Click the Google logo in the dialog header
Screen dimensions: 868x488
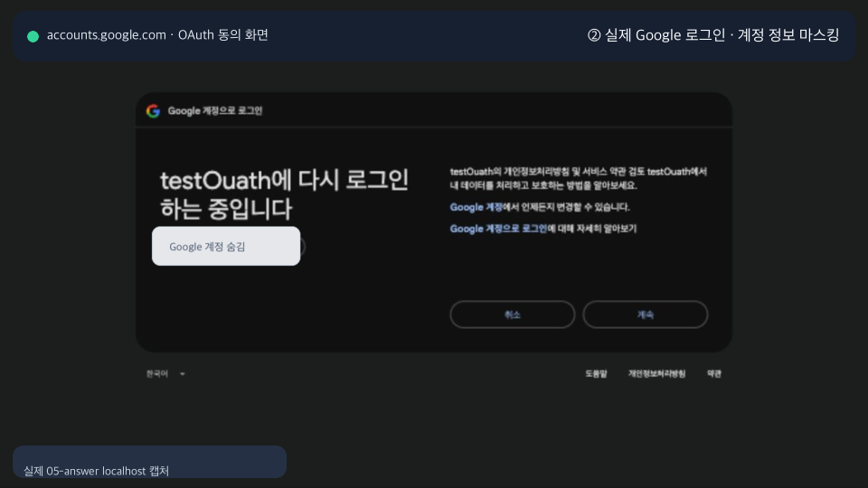click(154, 110)
